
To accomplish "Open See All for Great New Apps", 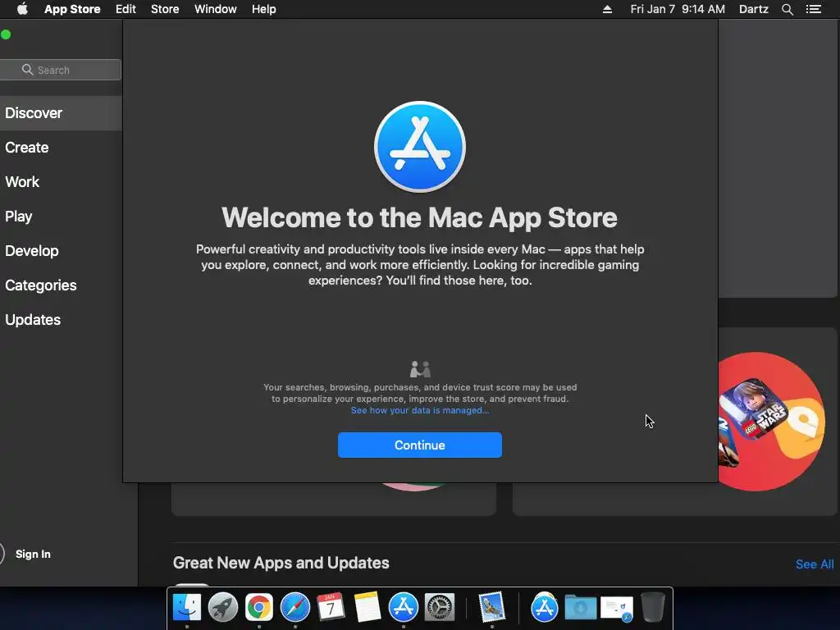I will [815, 564].
